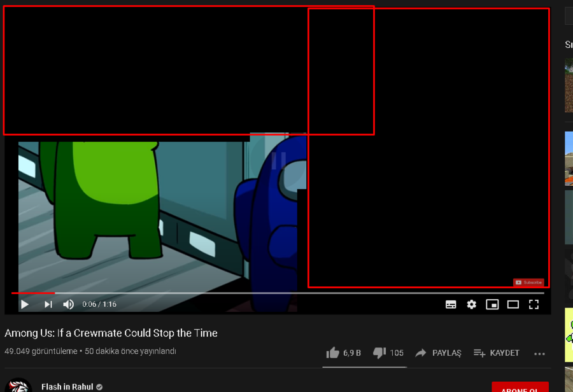Seek on the video progress bar

coord(278,293)
